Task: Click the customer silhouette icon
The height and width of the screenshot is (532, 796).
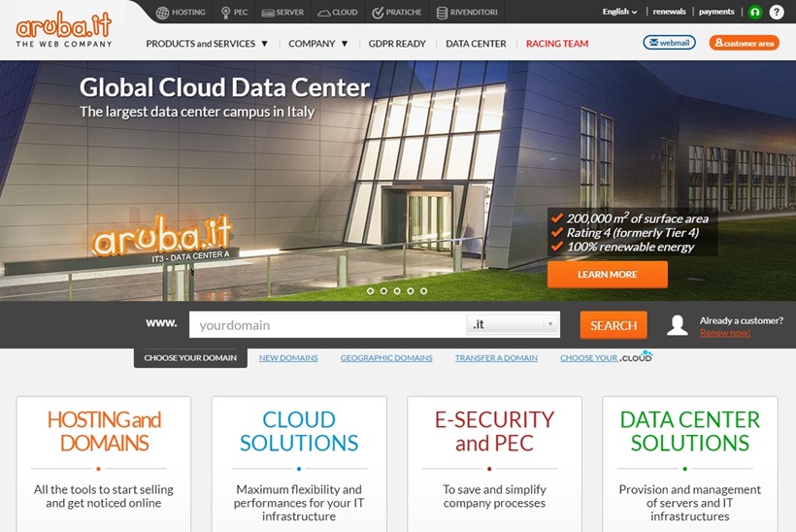Action: [x=678, y=325]
